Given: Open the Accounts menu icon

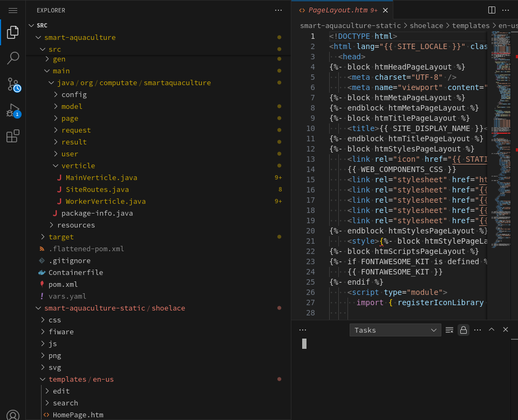Looking at the screenshot, I should click(13, 415).
